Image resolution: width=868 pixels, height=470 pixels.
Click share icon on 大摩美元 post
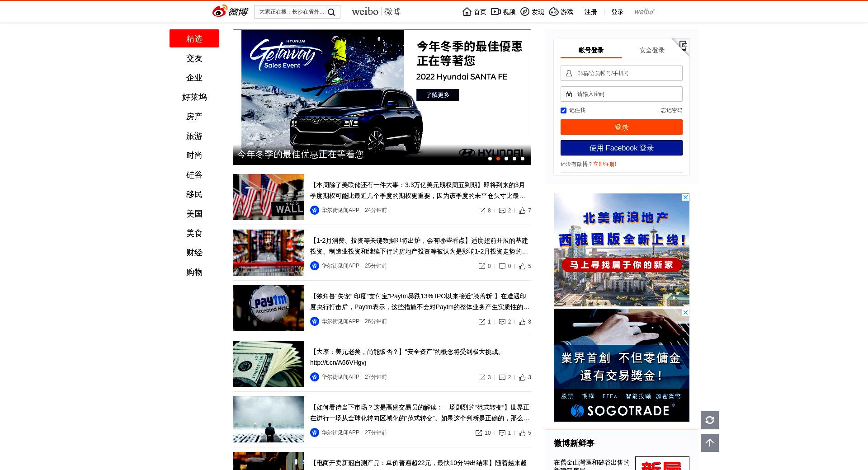482,377
